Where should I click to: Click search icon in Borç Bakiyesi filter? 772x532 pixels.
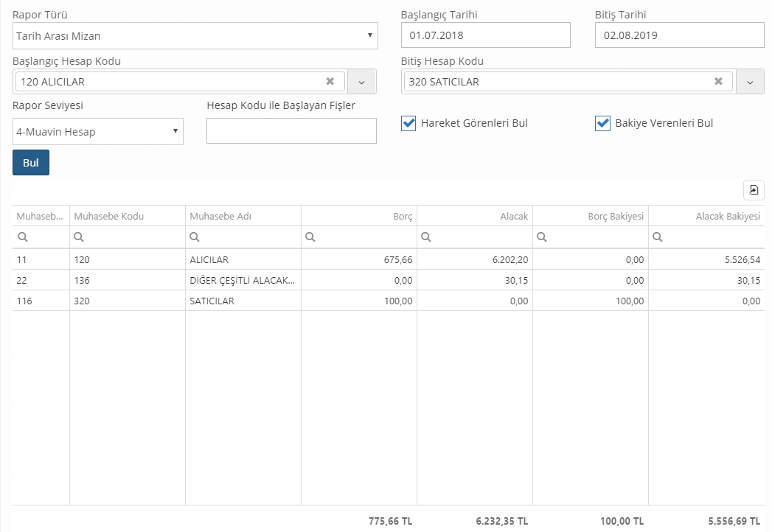(x=542, y=237)
